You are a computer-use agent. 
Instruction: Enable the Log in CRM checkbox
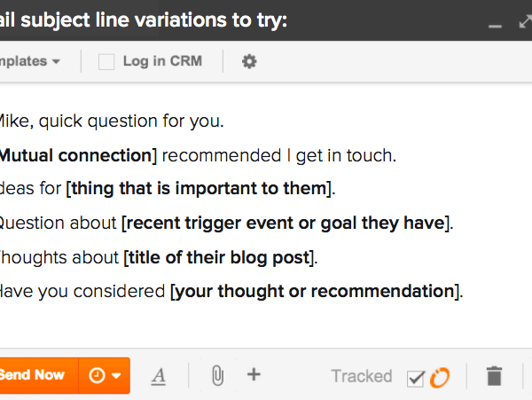click(106, 62)
